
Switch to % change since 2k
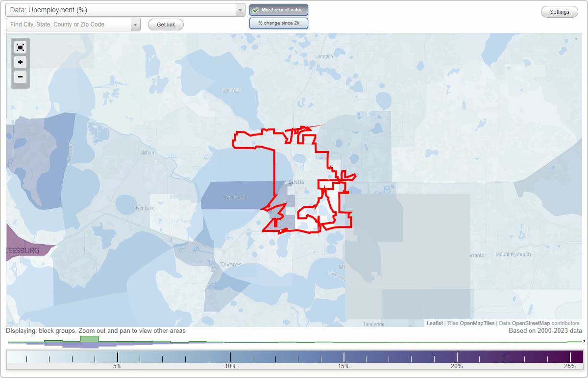pos(279,23)
